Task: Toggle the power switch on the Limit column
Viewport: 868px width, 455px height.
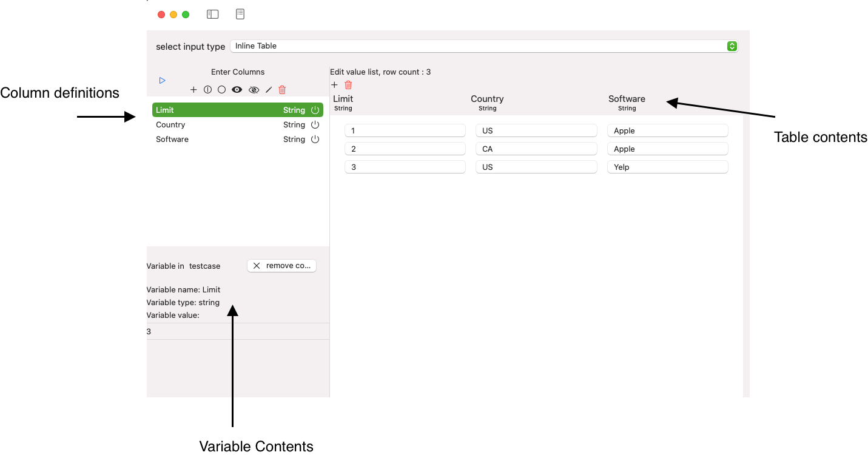Action: pos(315,110)
